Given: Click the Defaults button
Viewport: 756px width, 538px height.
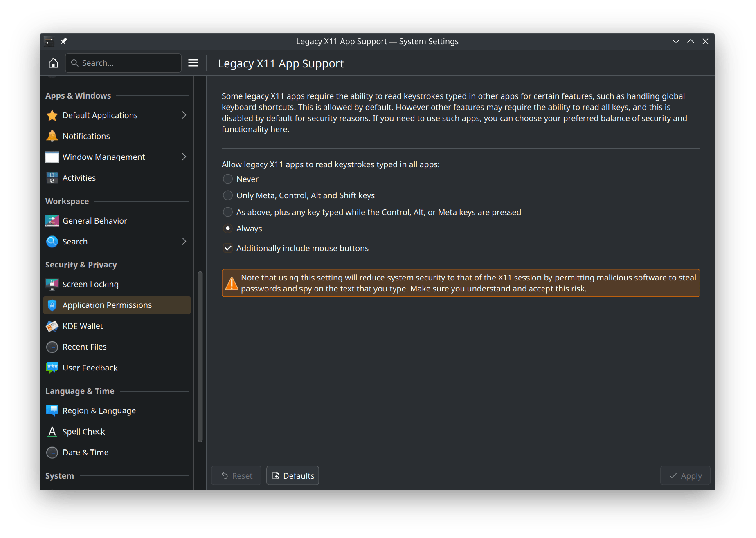Looking at the screenshot, I should (292, 475).
